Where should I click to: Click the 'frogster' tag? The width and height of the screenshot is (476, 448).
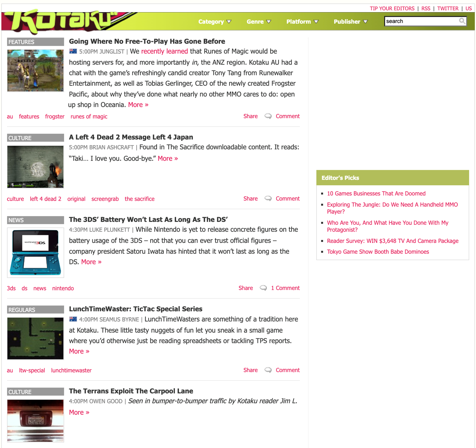55,117
